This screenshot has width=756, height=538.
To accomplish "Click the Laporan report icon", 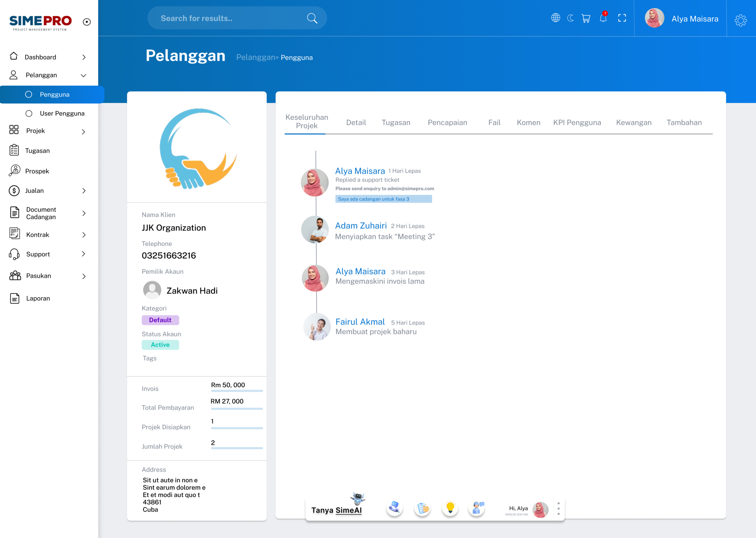I will tap(14, 298).
